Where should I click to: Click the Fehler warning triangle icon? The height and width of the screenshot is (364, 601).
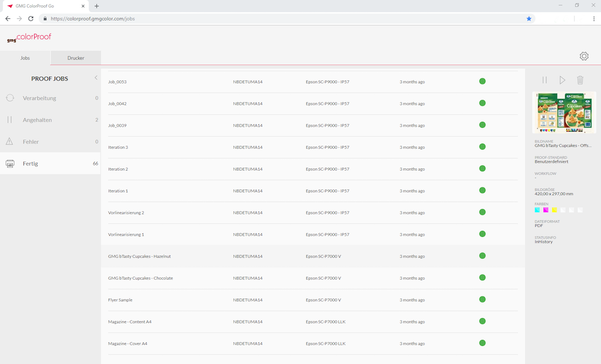tap(9, 141)
